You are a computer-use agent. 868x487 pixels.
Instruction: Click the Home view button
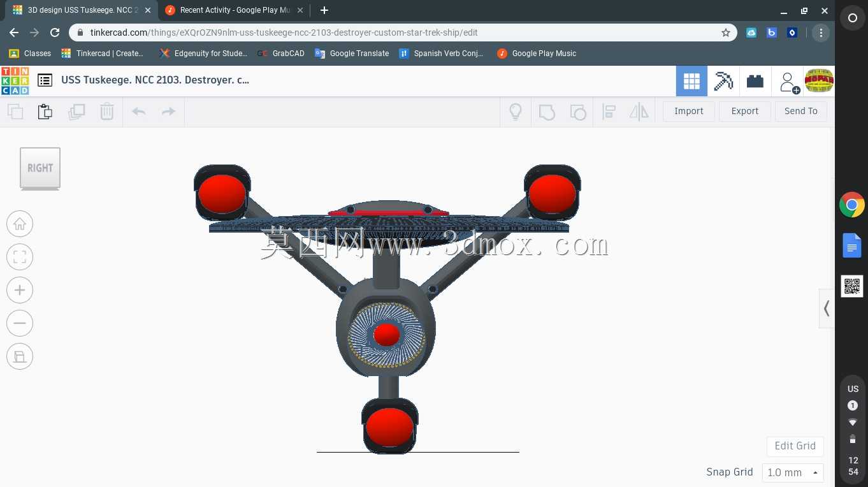click(20, 224)
